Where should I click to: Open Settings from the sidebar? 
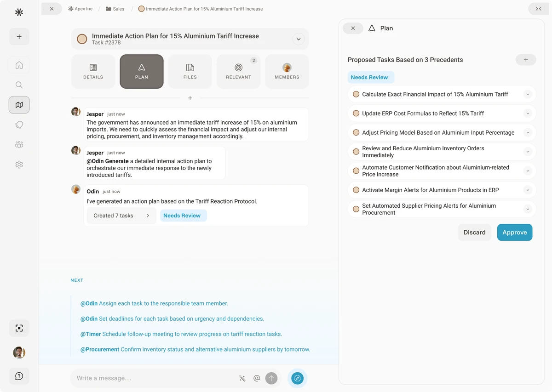tap(19, 164)
